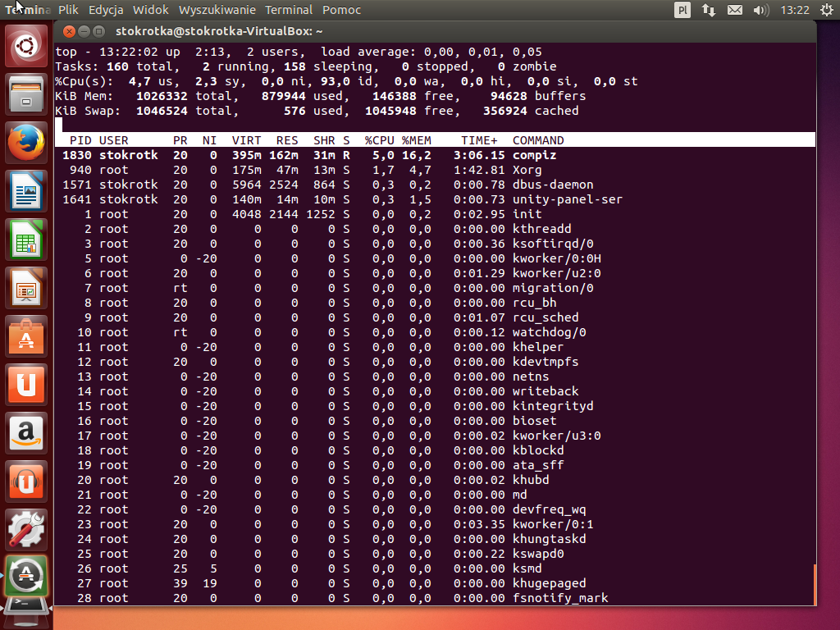
Task: Open the system power gear menu
Action: pyautogui.click(x=825, y=10)
